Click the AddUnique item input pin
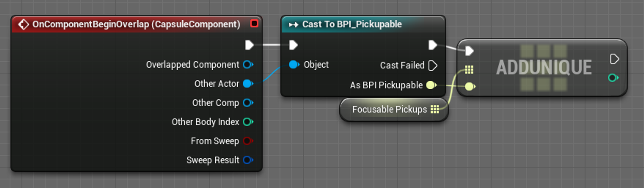Viewport: 644px width, 188px height. (470, 86)
